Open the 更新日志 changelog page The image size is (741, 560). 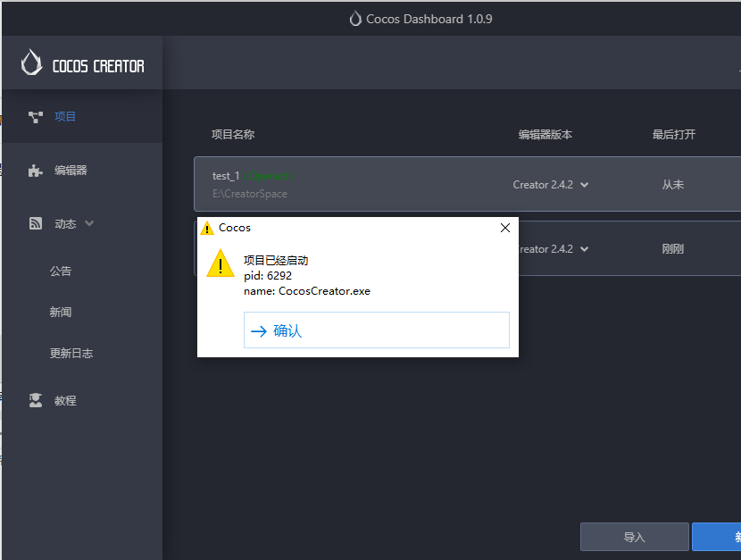71,353
